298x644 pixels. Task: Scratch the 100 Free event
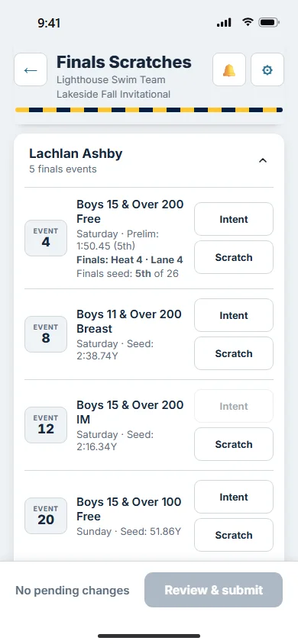[234, 535]
